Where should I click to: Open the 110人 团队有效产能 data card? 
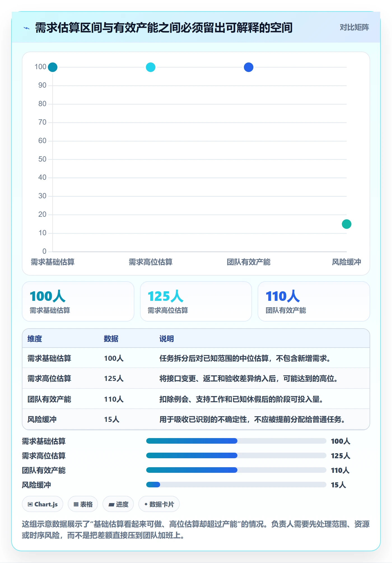pyautogui.click(x=314, y=301)
